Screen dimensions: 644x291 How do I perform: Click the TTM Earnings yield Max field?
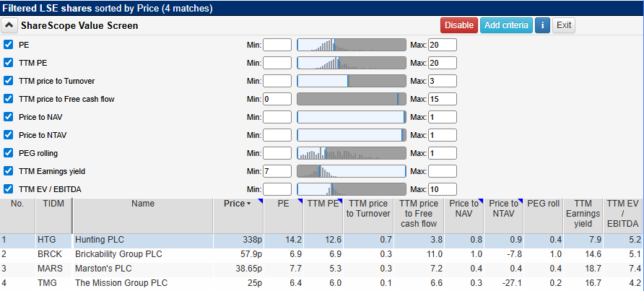[x=443, y=171]
